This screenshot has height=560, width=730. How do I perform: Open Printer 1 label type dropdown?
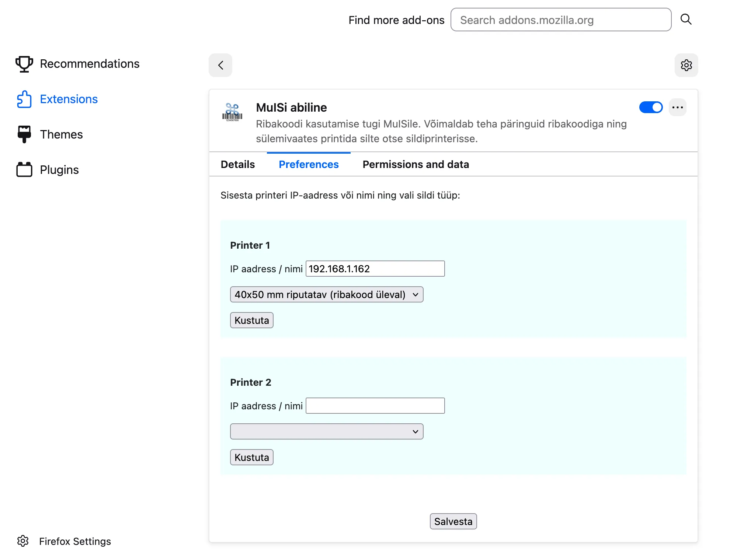(x=326, y=295)
